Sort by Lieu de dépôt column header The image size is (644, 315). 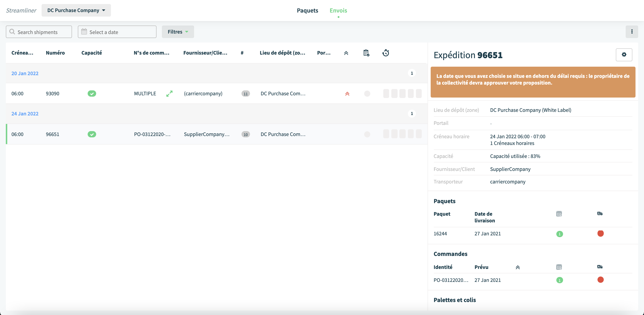pos(282,53)
